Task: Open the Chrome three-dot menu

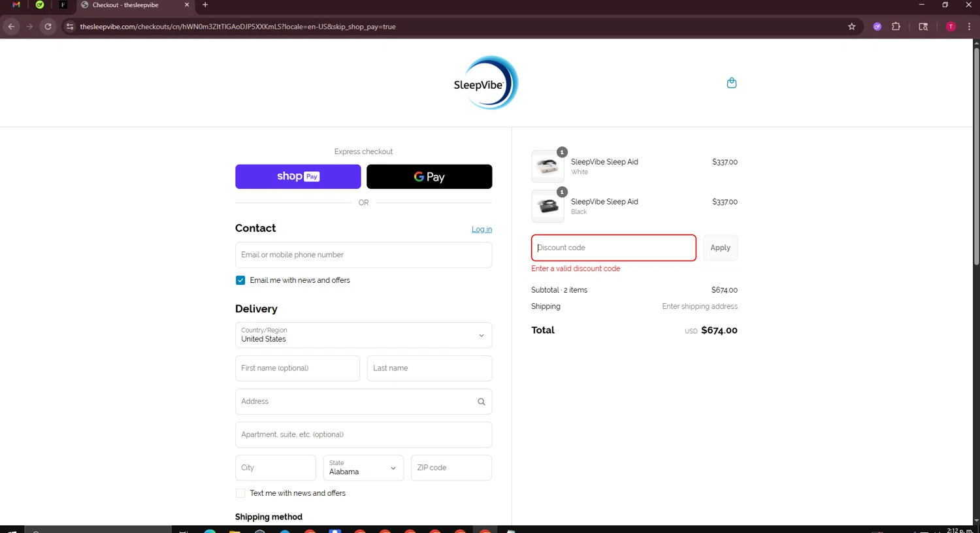Action: (970, 27)
